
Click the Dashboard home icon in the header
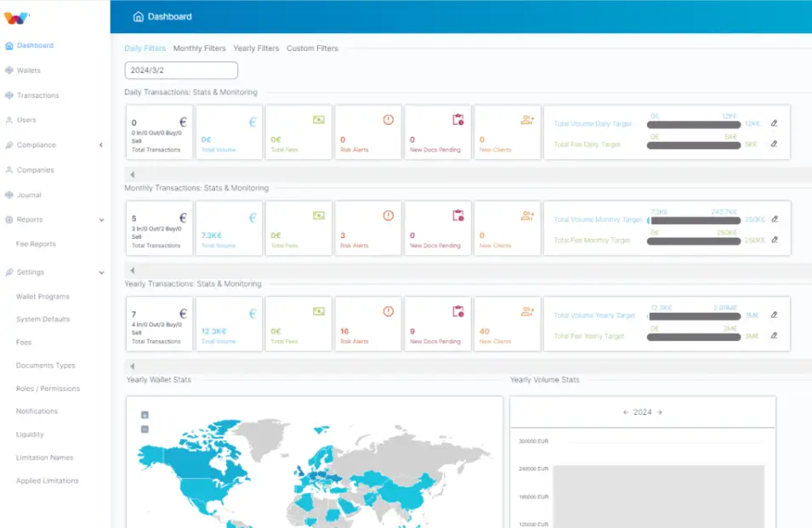(137, 15)
